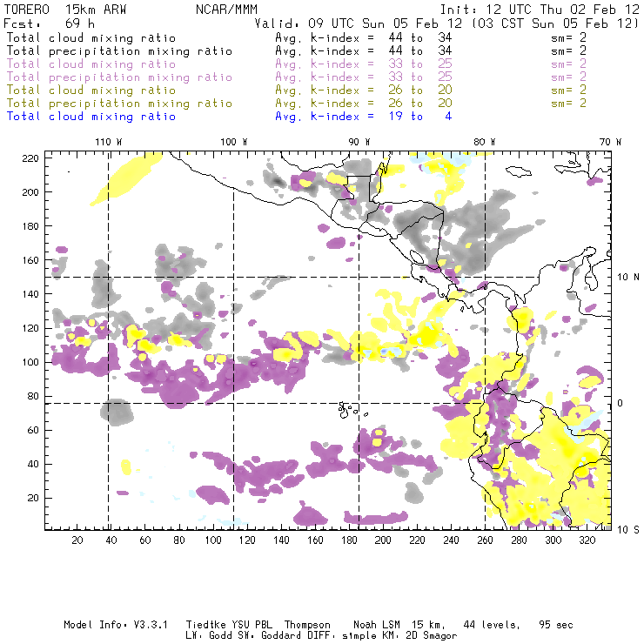Screen dimensions: 644x644
Task: Click the '180' label on the horizontal axis
Action: point(349,540)
